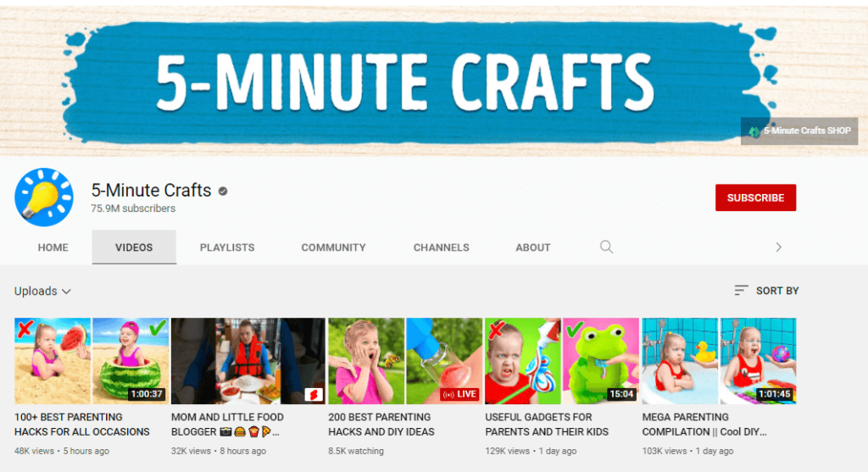Go to the Community tab
Image resolution: width=868 pixels, height=472 pixels.
tap(333, 247)
